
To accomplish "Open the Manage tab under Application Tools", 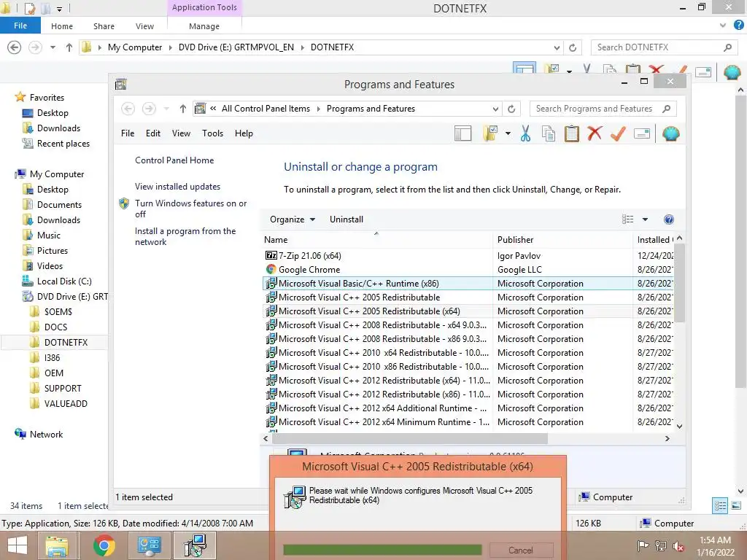I will point(204,26).
